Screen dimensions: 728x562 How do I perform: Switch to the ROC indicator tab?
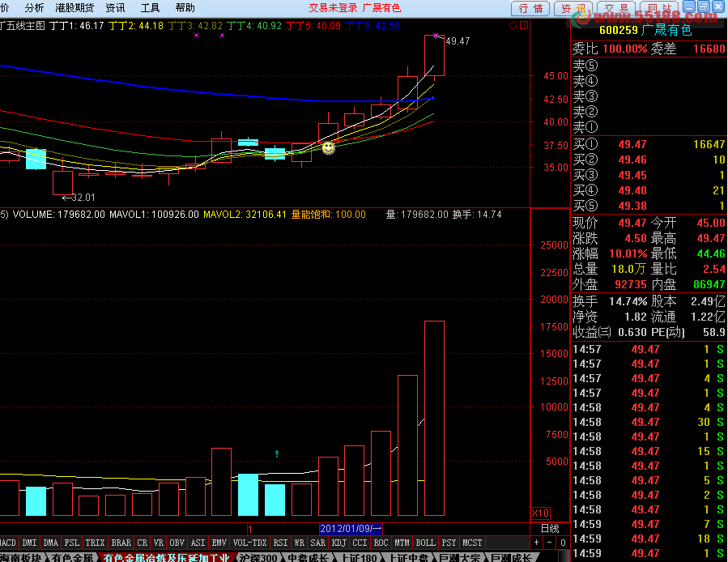pos(381,543)
